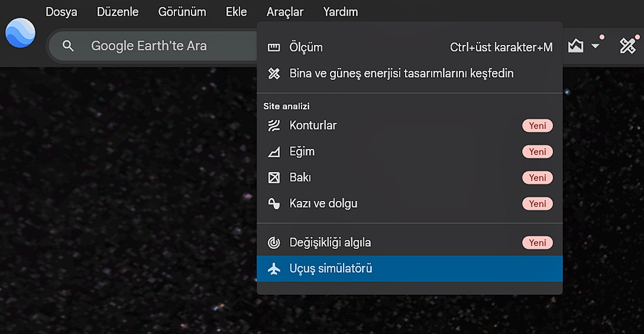This screenshot has width=644, height=334.
Task: Open the Düzenle menu
Action: (x=118, y=12)
